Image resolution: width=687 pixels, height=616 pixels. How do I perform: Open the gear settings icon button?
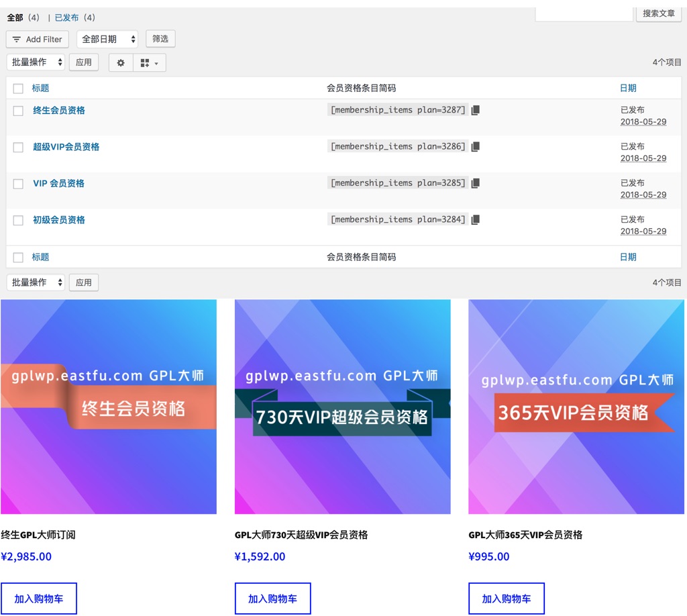[x=121, y=63]
